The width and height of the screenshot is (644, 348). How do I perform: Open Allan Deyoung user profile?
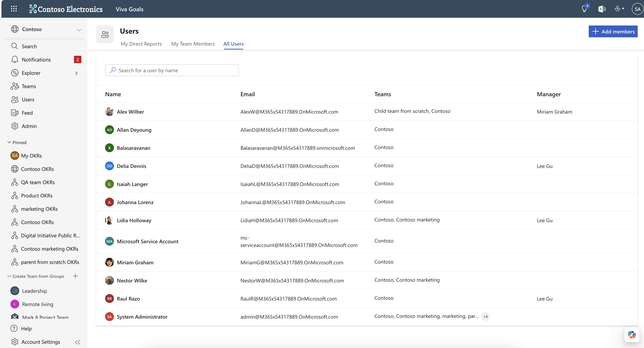[x=134, y=130]
